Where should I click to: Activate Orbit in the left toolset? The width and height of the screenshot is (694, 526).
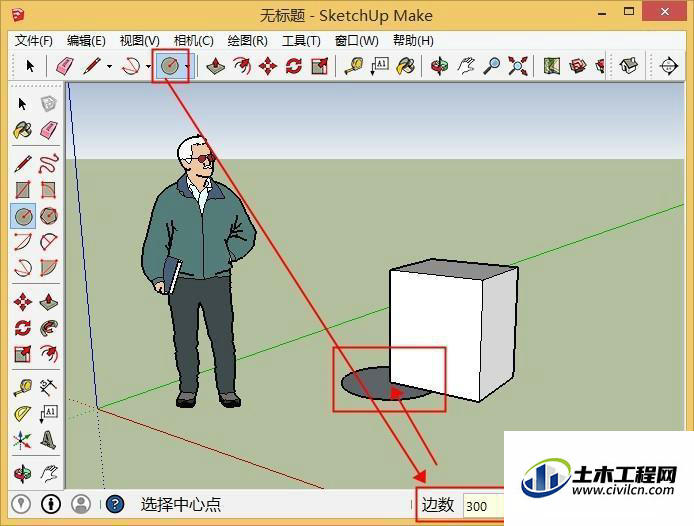tap(23, 473)
